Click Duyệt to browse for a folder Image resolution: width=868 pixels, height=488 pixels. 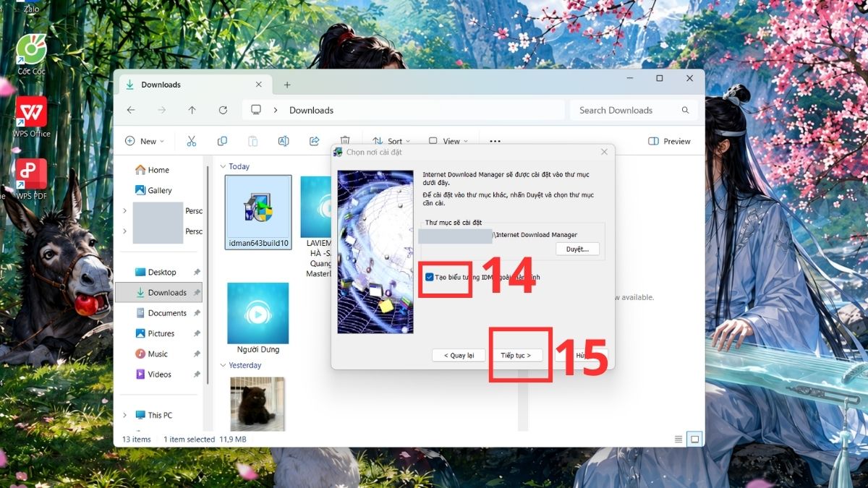tap(578, 249)
